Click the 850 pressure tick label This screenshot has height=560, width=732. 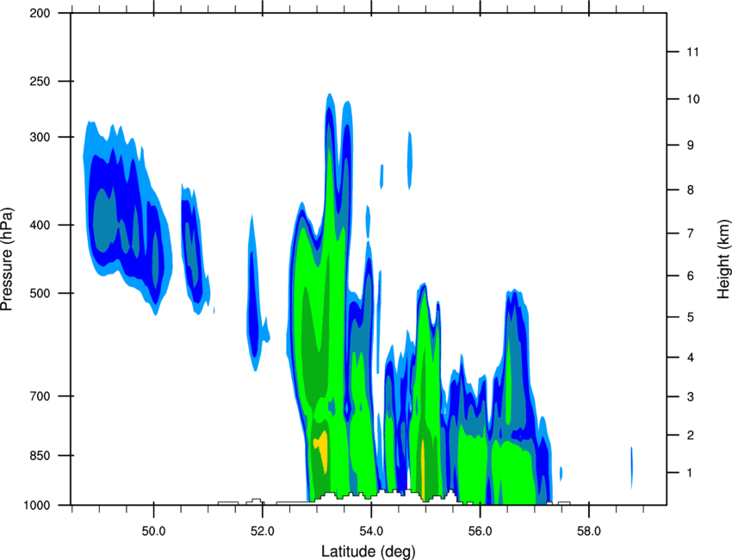click(40, 456)
